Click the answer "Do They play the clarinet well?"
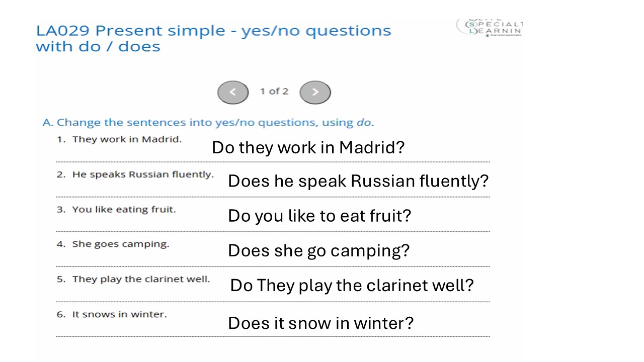Screen dimensions: 644x362 [352, 286]
